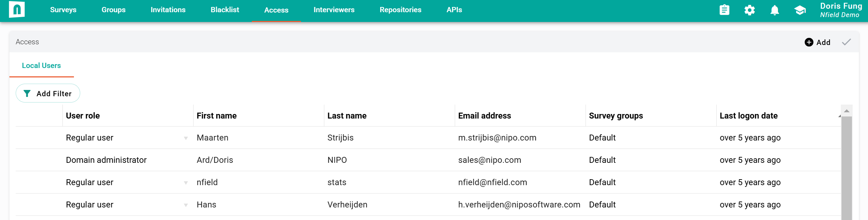Open the Interviewers menu
Image resolution: width=868 pixels, height=220 pixels.
[x=334, y=10]
